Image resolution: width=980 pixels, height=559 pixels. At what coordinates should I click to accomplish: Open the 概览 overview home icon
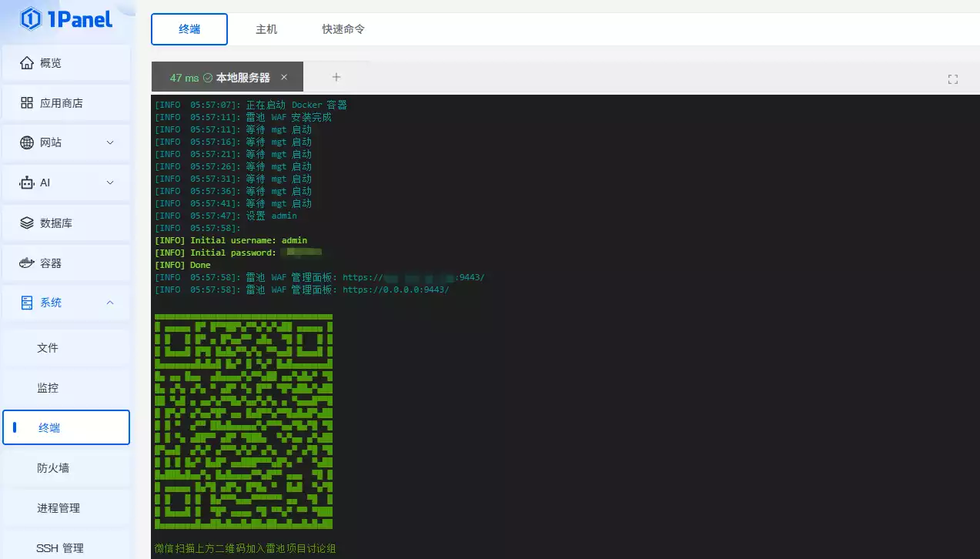[x=27, y=62]
